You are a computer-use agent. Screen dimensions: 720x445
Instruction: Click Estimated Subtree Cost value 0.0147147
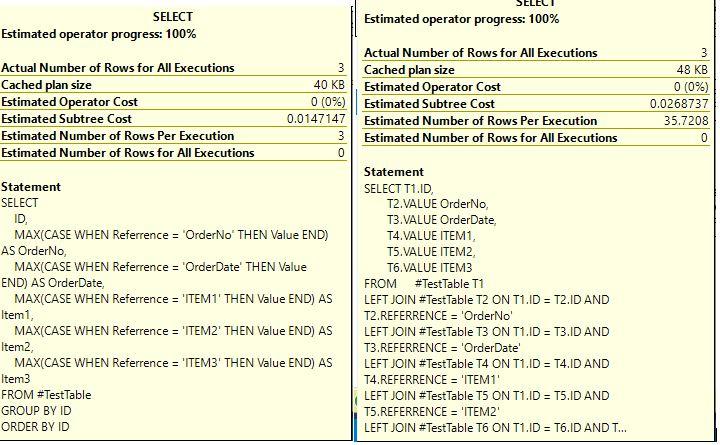316,119
